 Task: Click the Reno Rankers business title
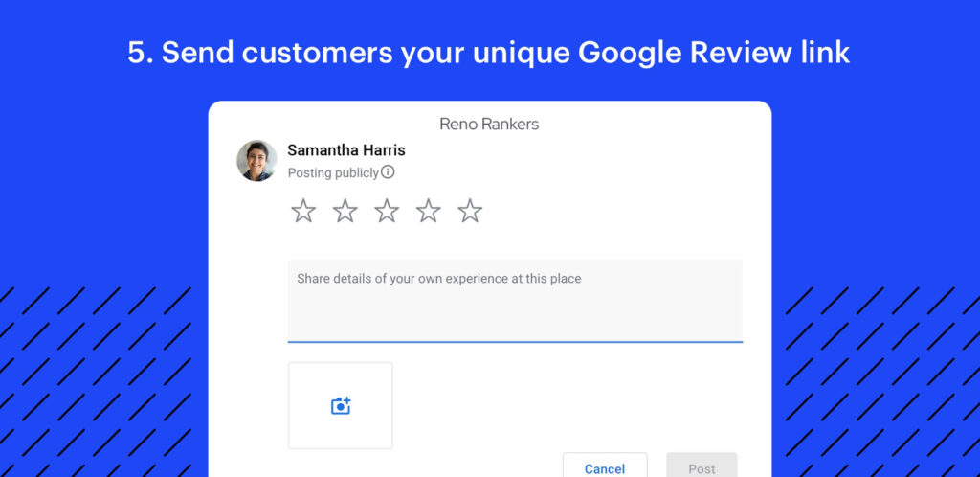tap(489, 124)
